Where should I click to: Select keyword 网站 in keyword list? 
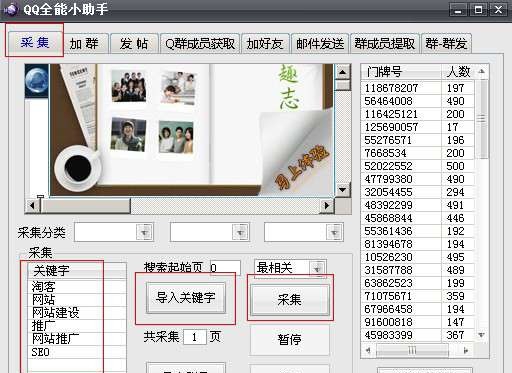[x=77, y=300]
